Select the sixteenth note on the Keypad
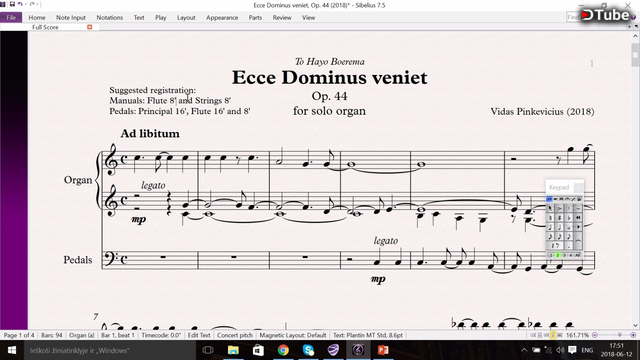The image size is (640, 360). [560, 236]
